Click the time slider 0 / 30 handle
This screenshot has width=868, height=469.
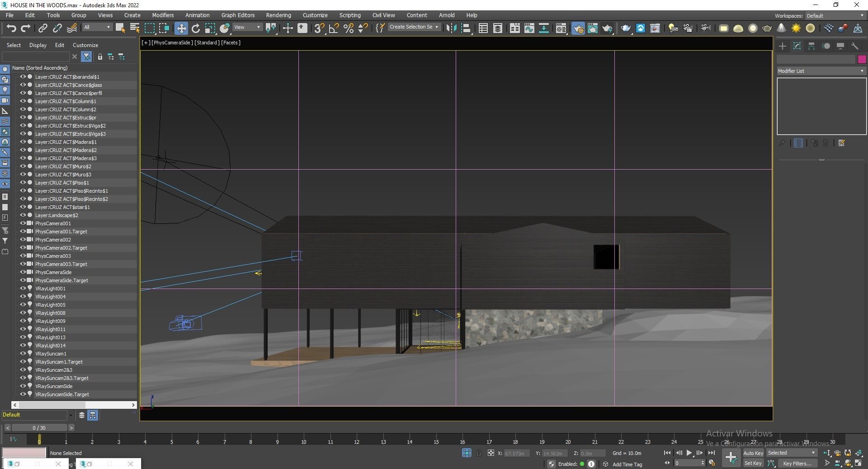39,427
